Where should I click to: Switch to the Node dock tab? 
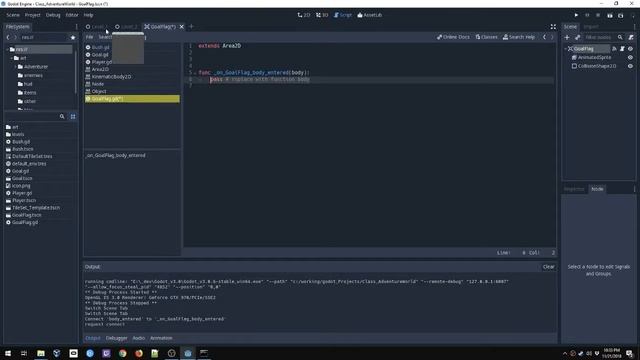coord(597,189)
